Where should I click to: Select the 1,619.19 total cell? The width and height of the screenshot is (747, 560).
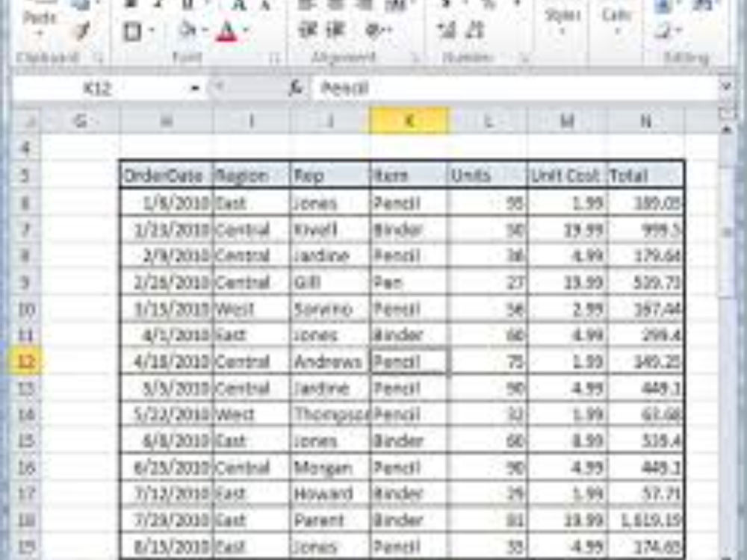point(646,520)
